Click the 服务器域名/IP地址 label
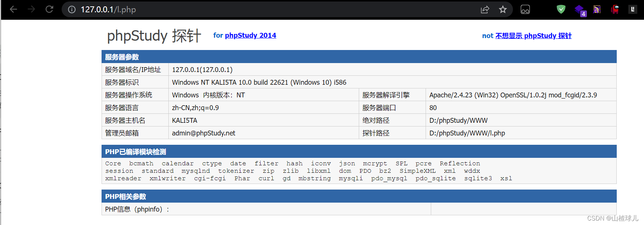This screenshot has width=644, height=225. 133,70
